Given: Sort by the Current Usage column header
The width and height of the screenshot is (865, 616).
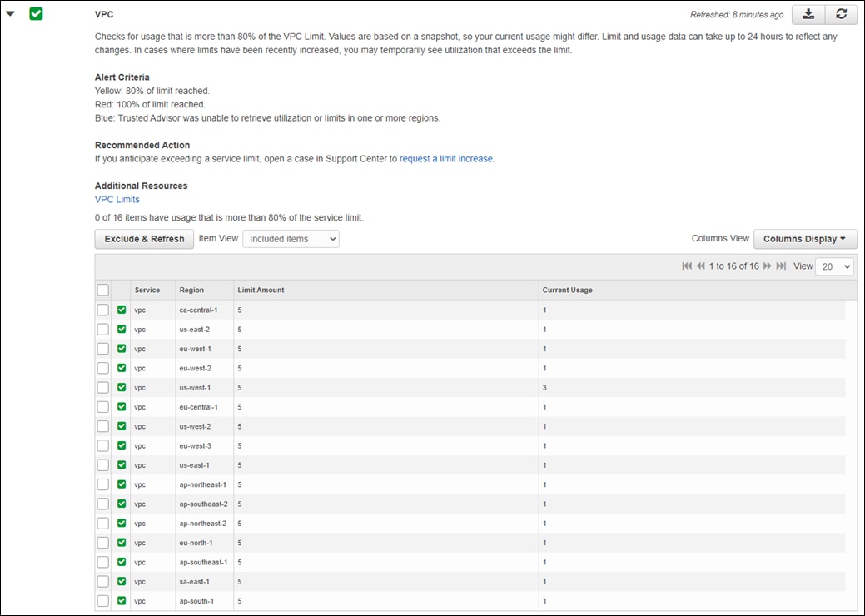Looking at the screenshot, I should tap(567, 290).
